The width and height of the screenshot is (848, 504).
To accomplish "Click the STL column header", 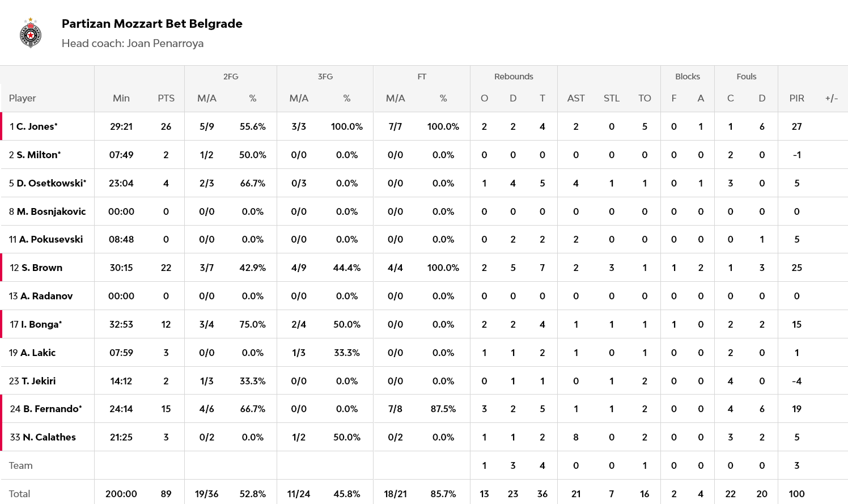I will point(612,98).
